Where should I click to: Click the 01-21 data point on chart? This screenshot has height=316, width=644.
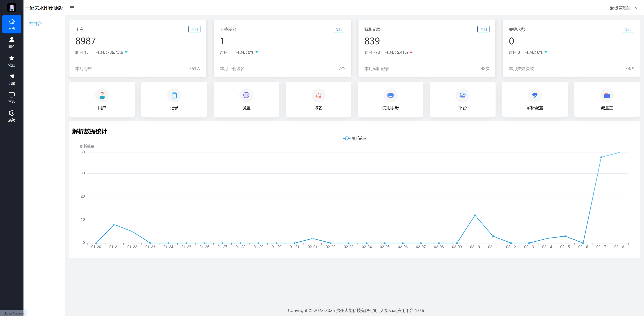114,225
